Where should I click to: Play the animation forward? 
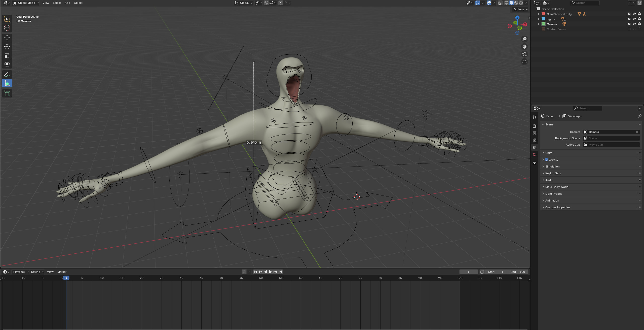(270, 272)
